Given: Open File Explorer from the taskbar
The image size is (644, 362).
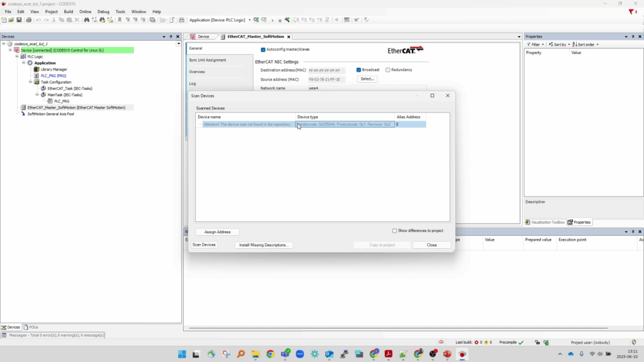Looking at the screenshot, I should (x=255, y=354).
